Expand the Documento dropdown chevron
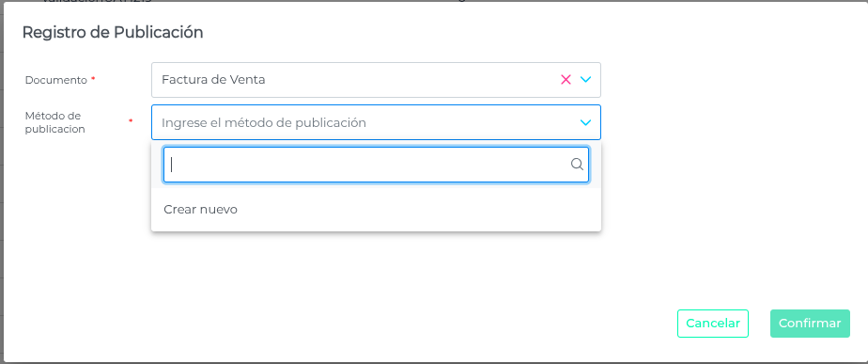Viewport: 868px width, 364px height. click(585, 80)
